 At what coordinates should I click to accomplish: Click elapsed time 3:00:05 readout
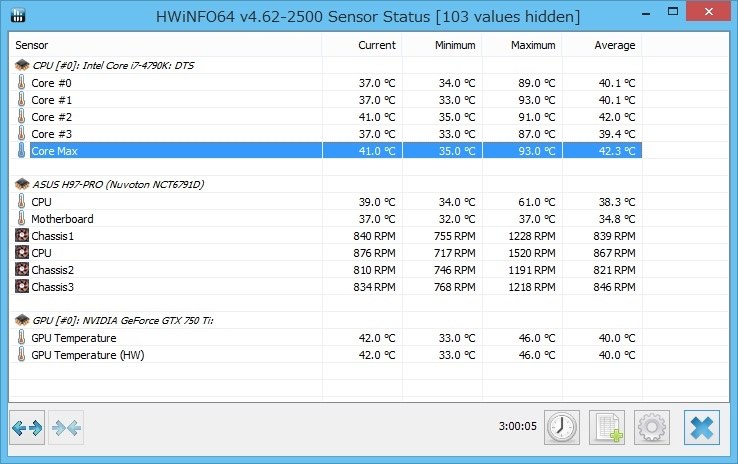pyautogui.click(x=518, y=426)
